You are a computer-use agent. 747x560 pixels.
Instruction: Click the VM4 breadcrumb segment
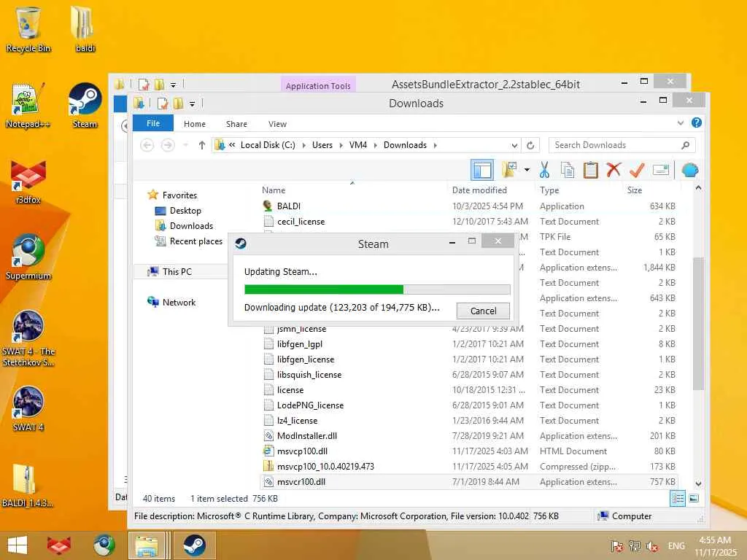click(357, 145)
